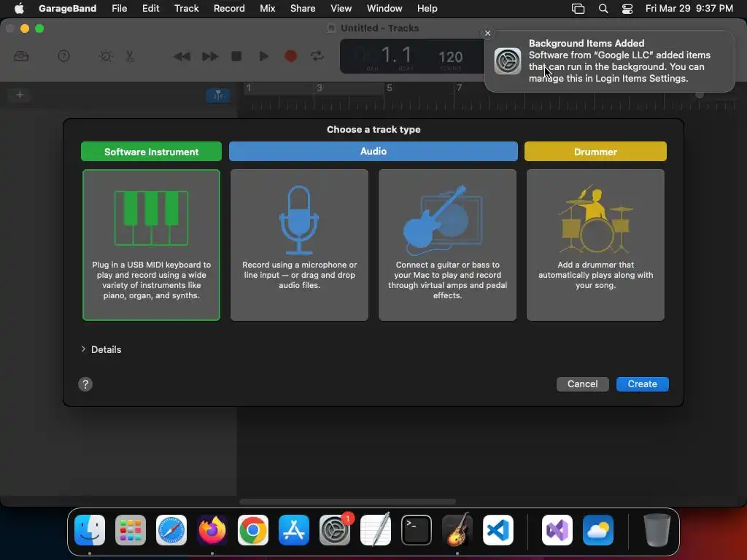
Task: Click the date and time in menu bar
Action: pyautogui.click(x=689, y=8)
